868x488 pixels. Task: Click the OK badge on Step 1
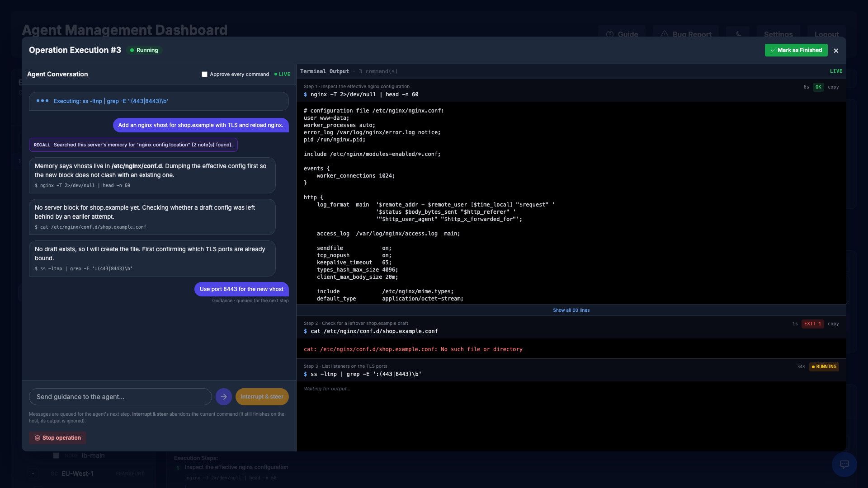tap(818, 87)
